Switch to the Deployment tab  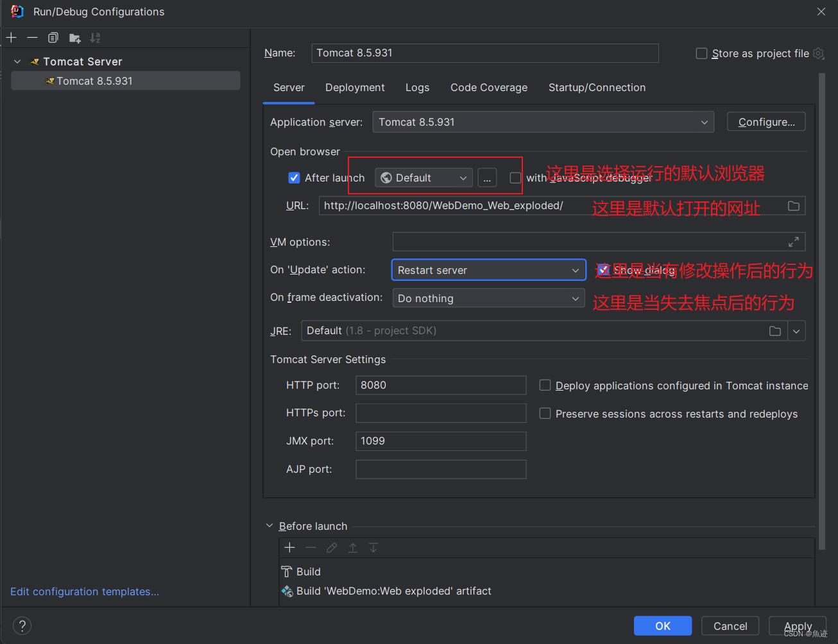pos(355,87)
